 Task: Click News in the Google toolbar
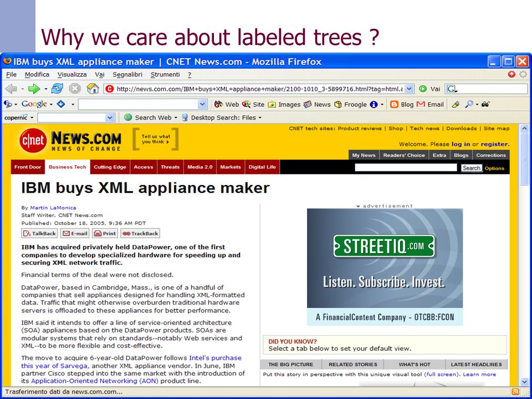(317, 105)
